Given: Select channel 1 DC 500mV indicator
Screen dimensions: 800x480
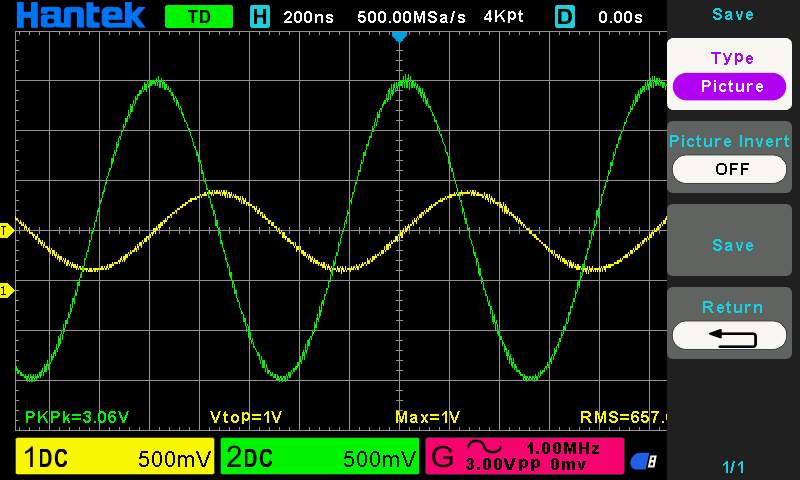Looking at the screenshot, I should point(115,456).
